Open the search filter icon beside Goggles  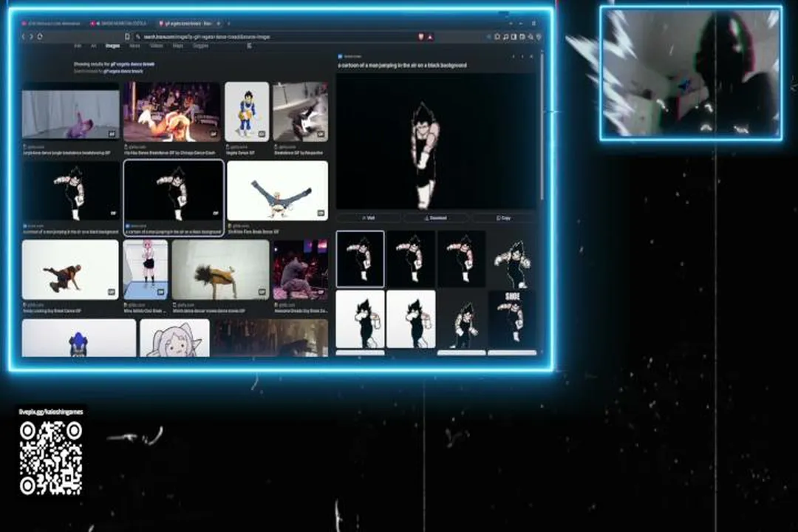250,46
